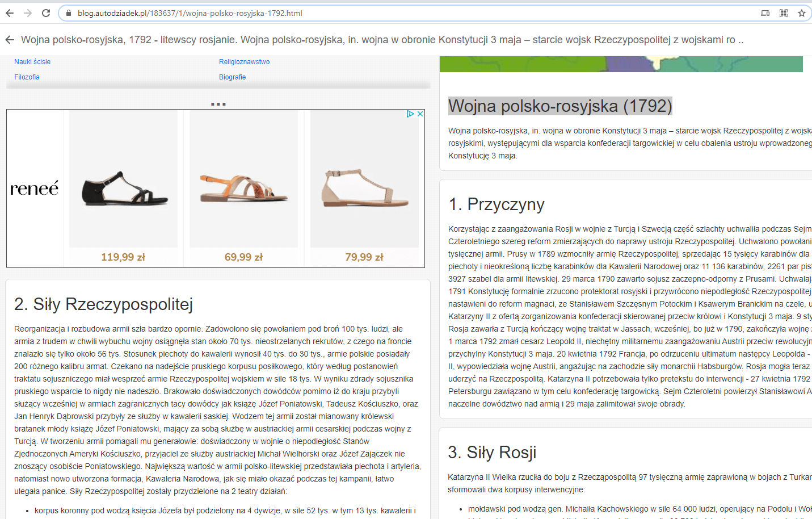Click the send-to-device icon in address bar
This screenshot has width=812, height=519.
coord(765,13)
